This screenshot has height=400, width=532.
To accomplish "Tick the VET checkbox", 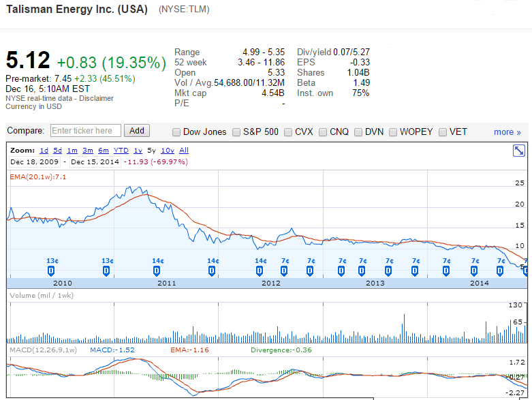I will pyautogui.click(x=443, y=132).
